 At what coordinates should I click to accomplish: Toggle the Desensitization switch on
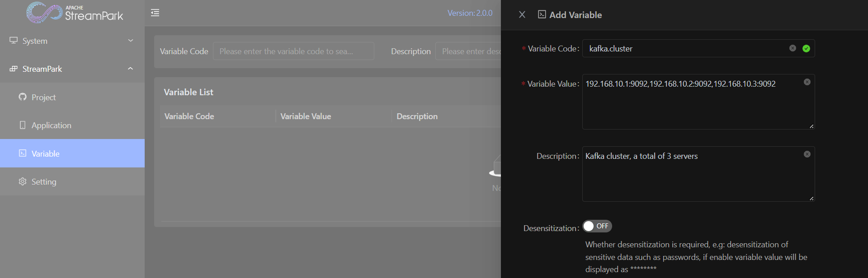pyautogui.click(x=597, y=226)
